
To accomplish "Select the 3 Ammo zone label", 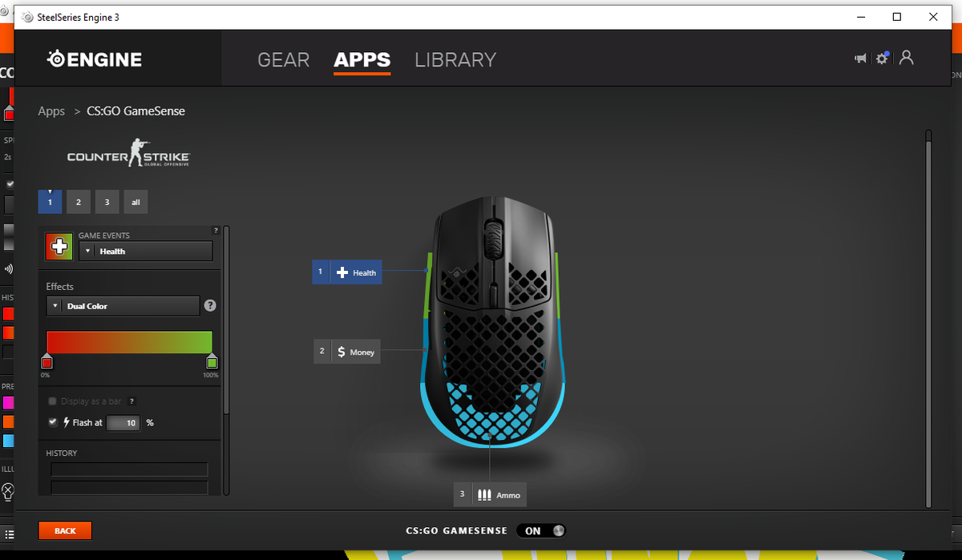I will click(490, 494).
